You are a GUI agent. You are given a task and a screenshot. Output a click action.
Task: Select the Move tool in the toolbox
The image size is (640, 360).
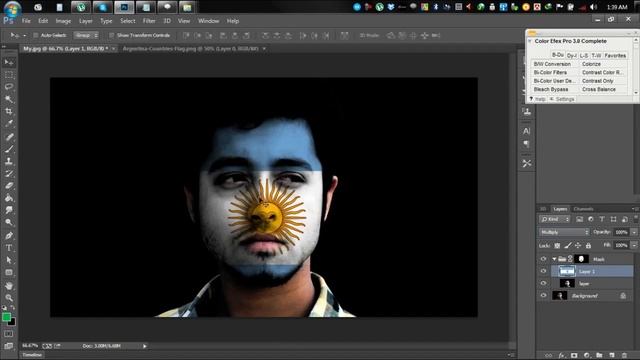pos(9,62)
